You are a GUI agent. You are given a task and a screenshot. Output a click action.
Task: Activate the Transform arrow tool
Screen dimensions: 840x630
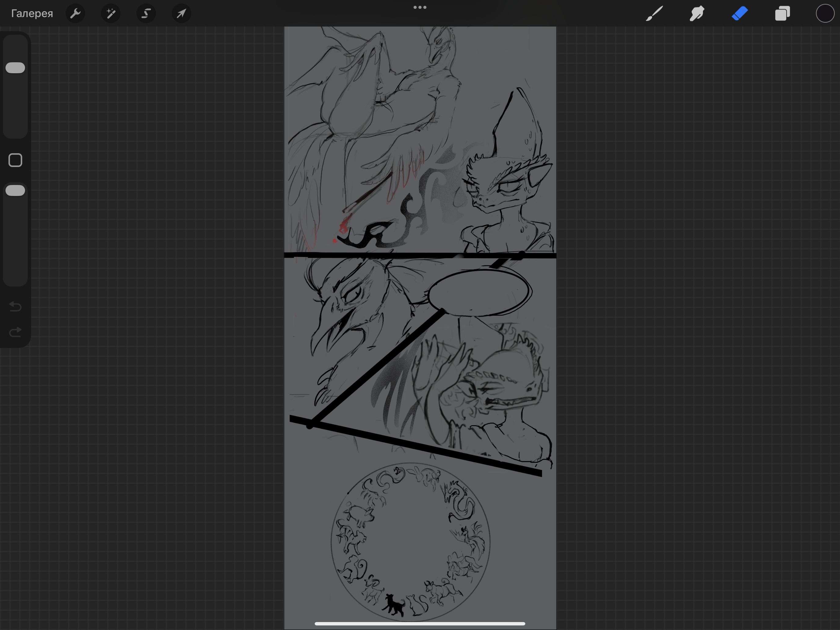[x=181, y=13]
